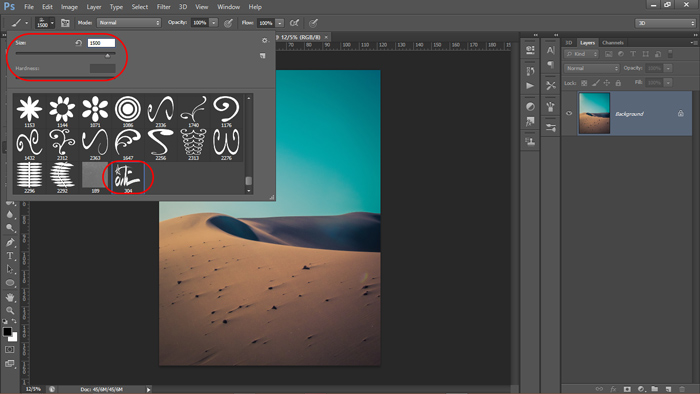The image size is (700, 394).
Task: Open the Window menu
Action: pyautogui.click(x=229, y=7)
